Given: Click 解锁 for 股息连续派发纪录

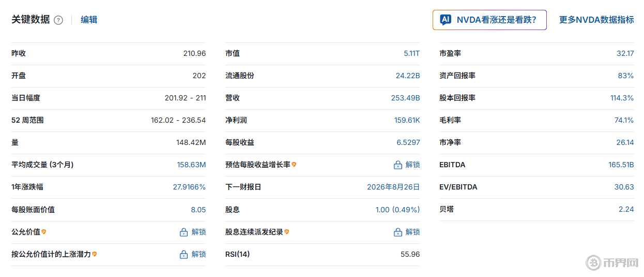Looking at the screenshot, I should click(413, 232).
